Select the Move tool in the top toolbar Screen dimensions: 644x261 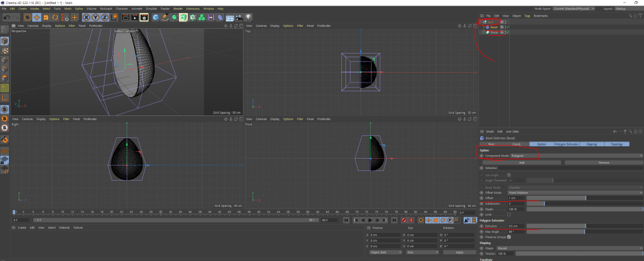tap(36, 17)
